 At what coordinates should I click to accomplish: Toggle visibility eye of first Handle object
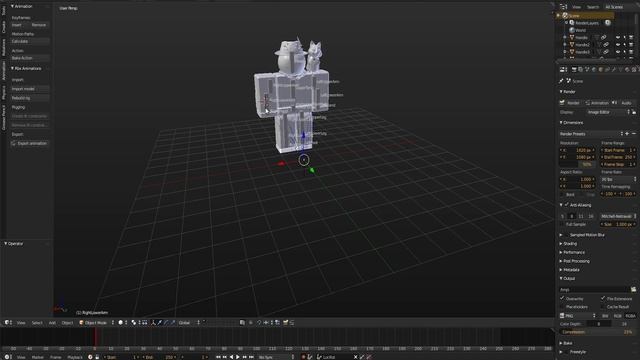[x=618, y=38]
